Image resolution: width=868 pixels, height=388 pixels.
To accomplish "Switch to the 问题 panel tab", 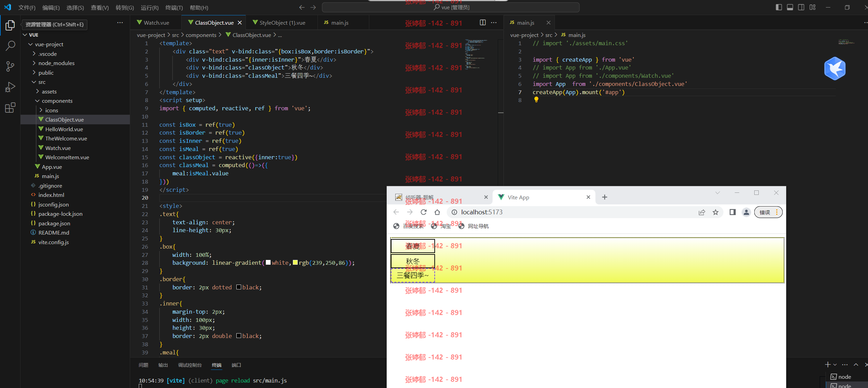I will pos(144,365).
